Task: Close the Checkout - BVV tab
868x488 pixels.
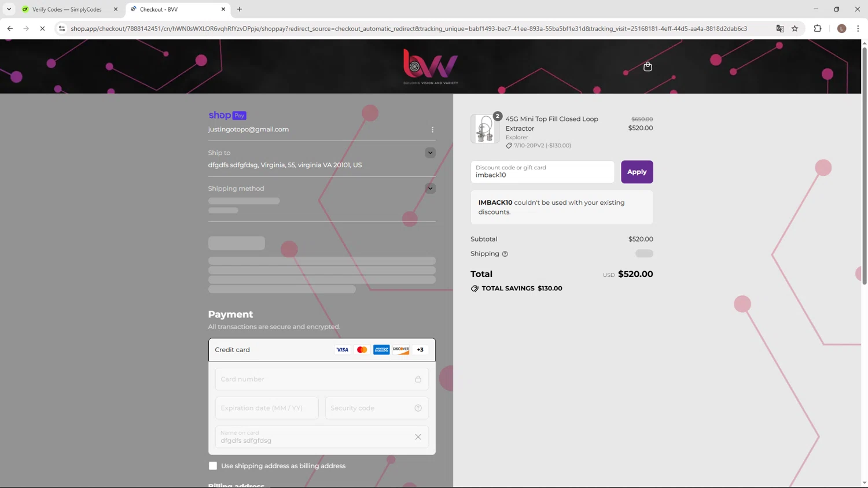Action: pyautogui.click(x=223, y=9)
